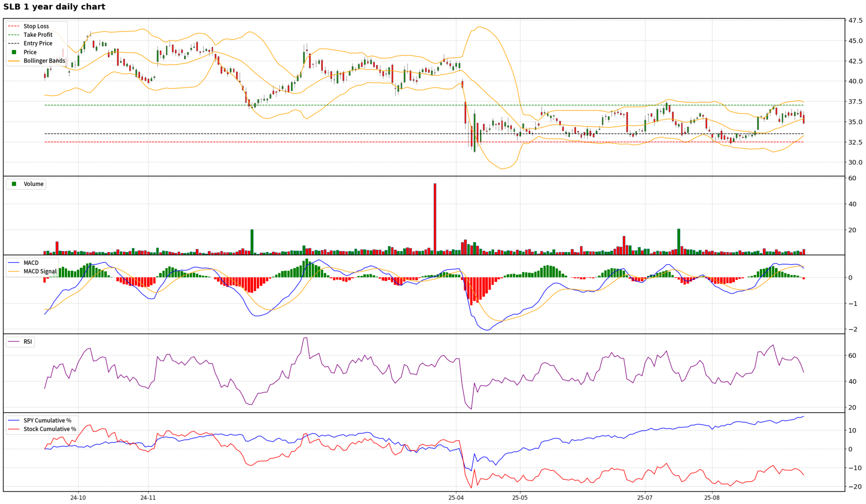Click the tallest red volume bar
The width and height of the screenshot is (866, 504).
click(435, 219)
